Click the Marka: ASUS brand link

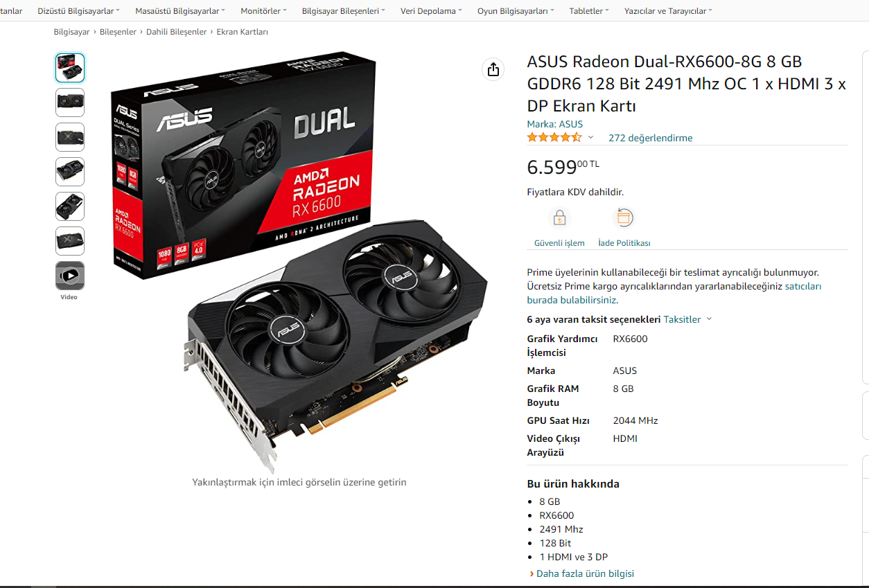click(554, 124)
